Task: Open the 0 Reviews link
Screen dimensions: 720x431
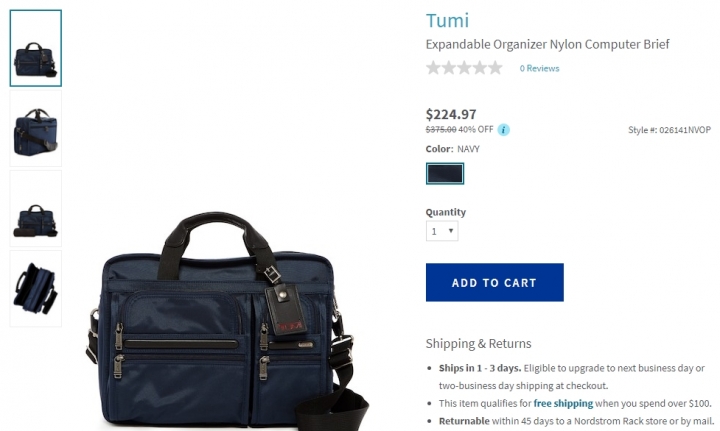Action: click(x=539, y=68)
